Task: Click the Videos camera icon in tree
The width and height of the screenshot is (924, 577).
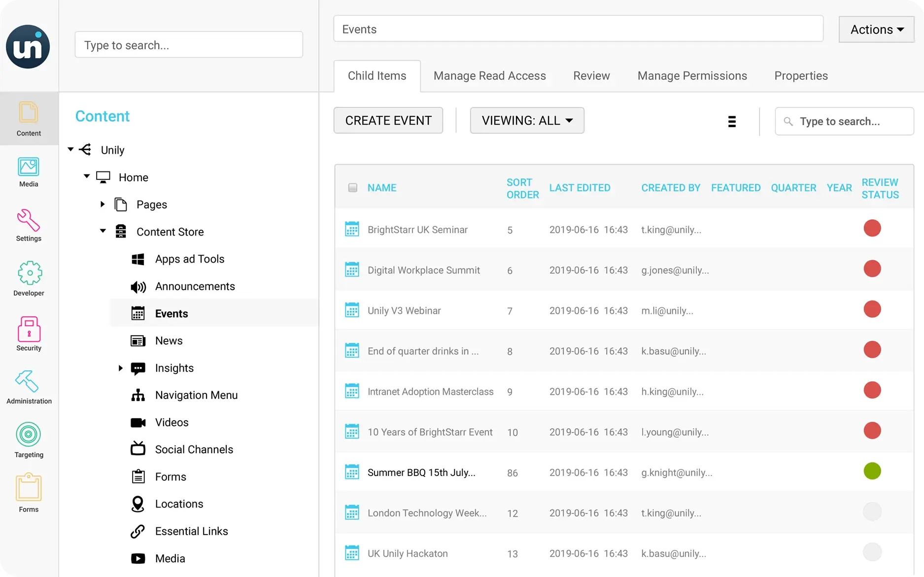Action: pos(138,423)
